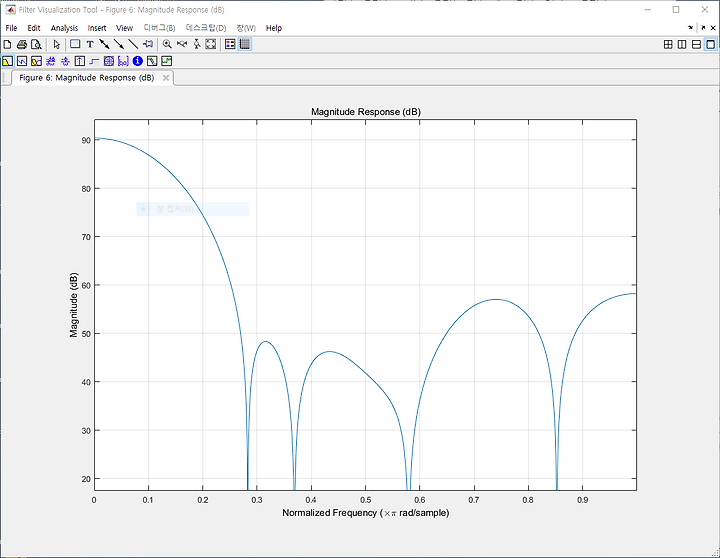Select the Insert Double Arrow tool
Viewport: 720px width, 558px height.
pyautogui.click(x=104, y=45)
